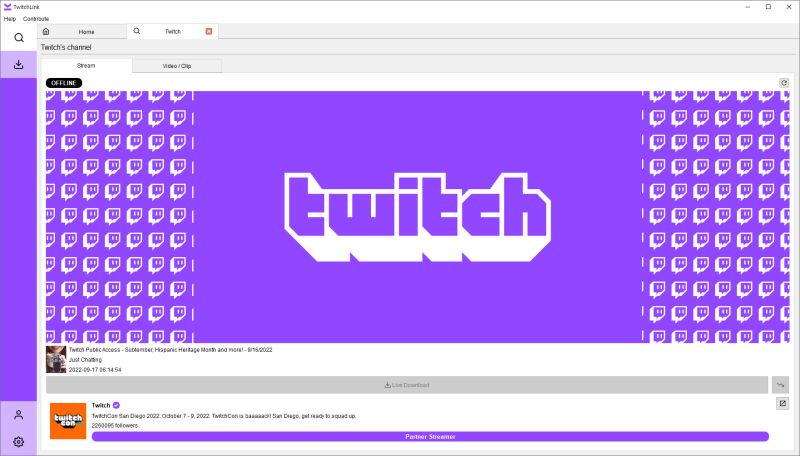This screenshot has height=456, width=800.
Task: Select the Twitch tab
Action: [x=172, y=31]
